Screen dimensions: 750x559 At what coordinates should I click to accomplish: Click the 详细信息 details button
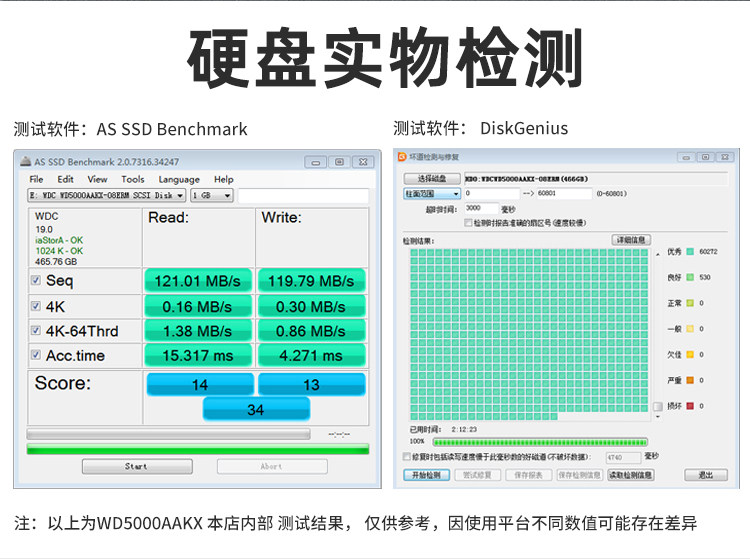(631, 240)
